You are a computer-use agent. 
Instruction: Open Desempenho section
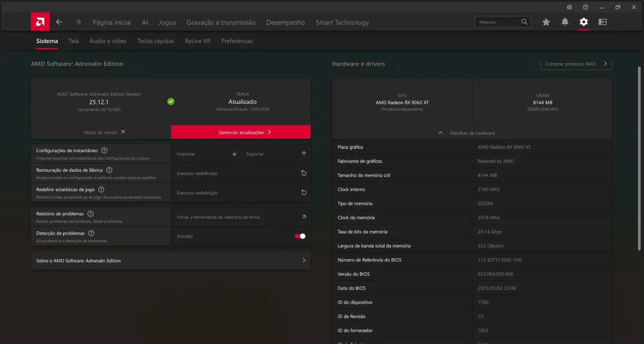285,22
